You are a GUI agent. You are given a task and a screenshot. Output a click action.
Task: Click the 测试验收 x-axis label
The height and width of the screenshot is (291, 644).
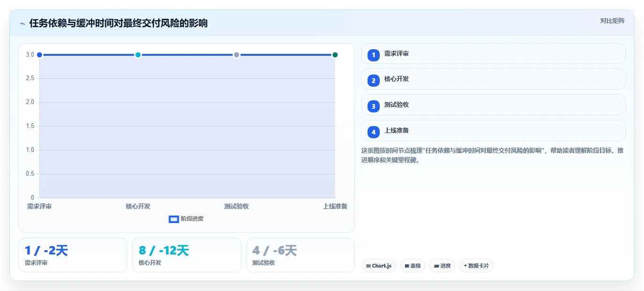[237, 206]
